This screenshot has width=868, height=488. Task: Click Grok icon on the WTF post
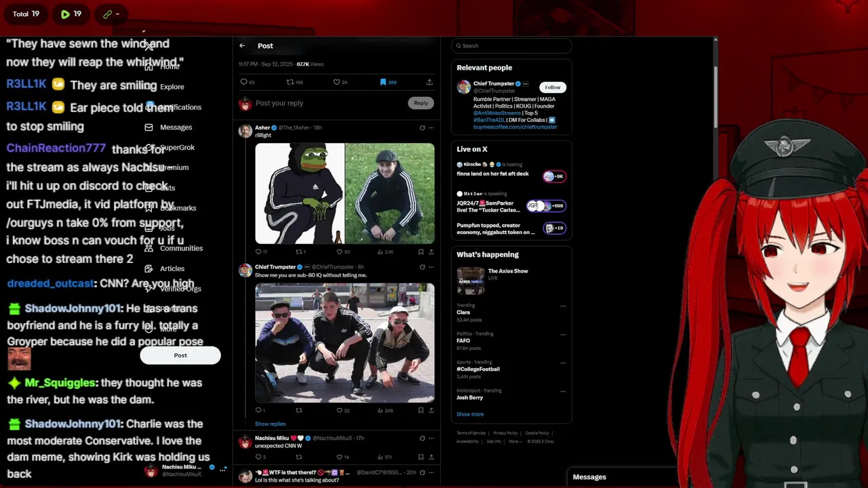(422, 472)
